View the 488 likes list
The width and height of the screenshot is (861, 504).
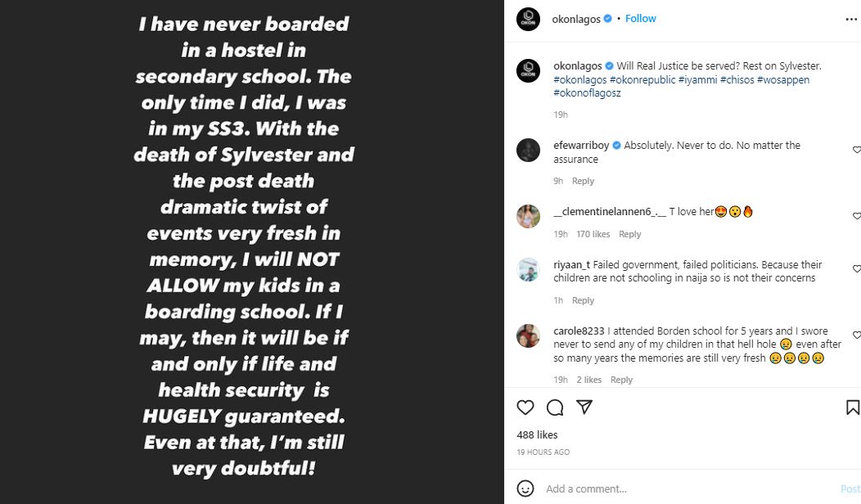coord(537,435)
